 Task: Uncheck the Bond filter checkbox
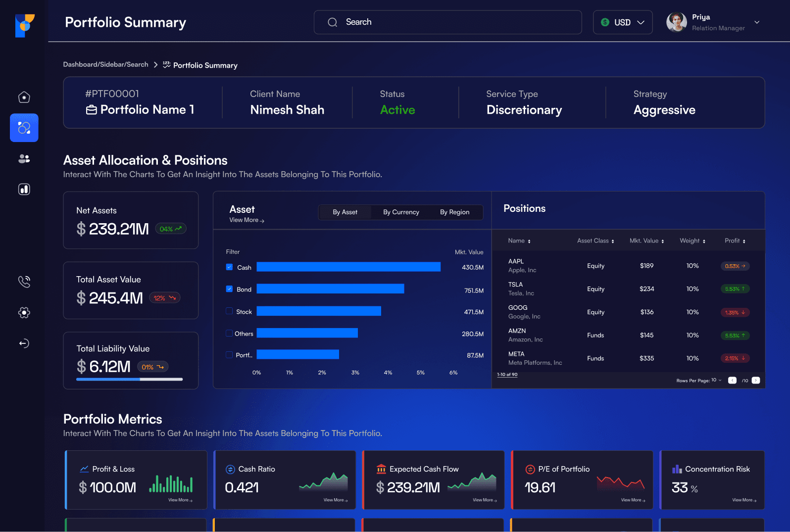click(x=229, y=289)
